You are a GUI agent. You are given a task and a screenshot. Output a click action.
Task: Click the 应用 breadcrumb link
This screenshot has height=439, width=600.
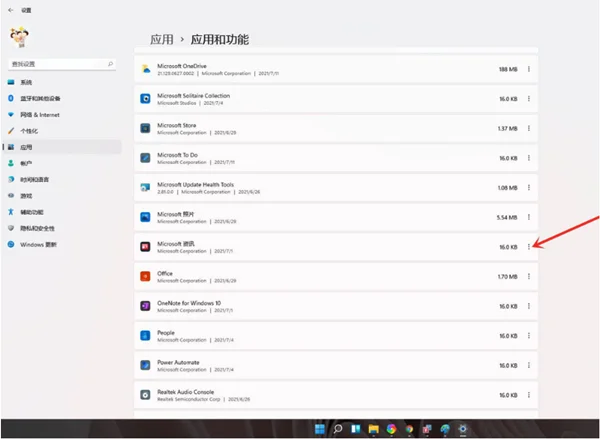(161, 40)
